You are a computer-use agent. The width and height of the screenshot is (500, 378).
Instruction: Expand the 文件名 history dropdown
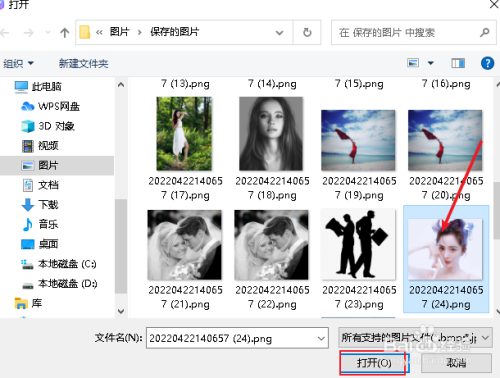(321, 338)
